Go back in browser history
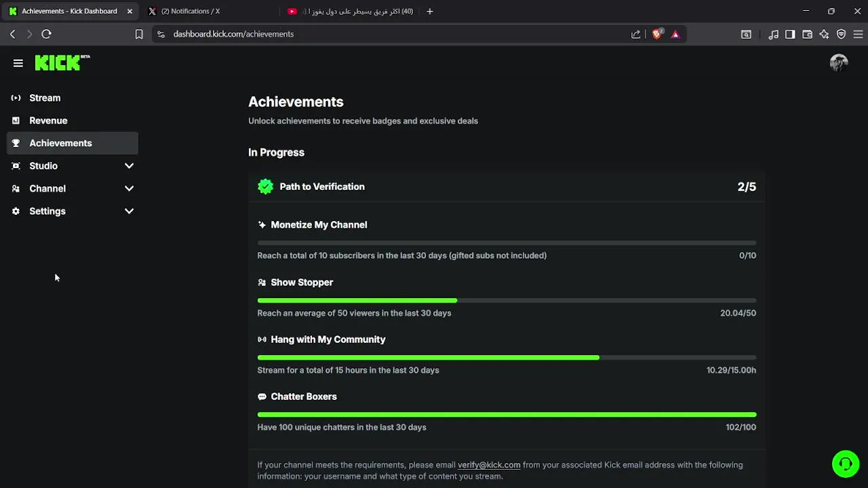The width and height of the screenshot is (868, 488). click(12, 34)
